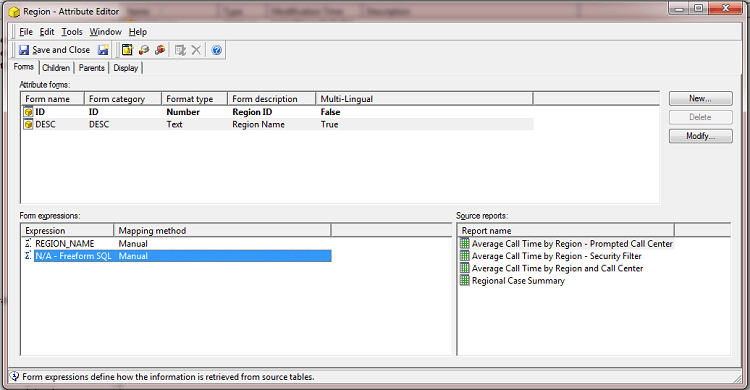Screen dimensions: 750x390
Task: Click the Format type column header
Action: pos(195,99)
